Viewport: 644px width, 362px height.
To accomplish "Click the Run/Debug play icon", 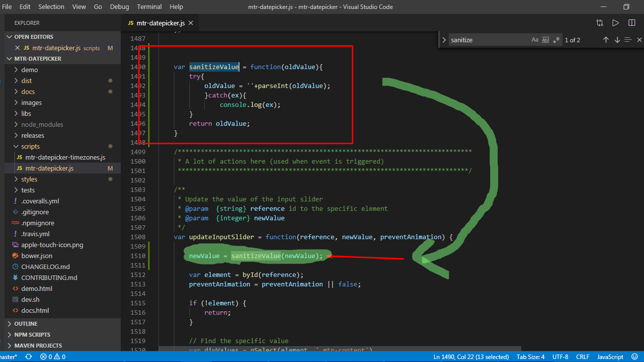I will pos(617,22).
